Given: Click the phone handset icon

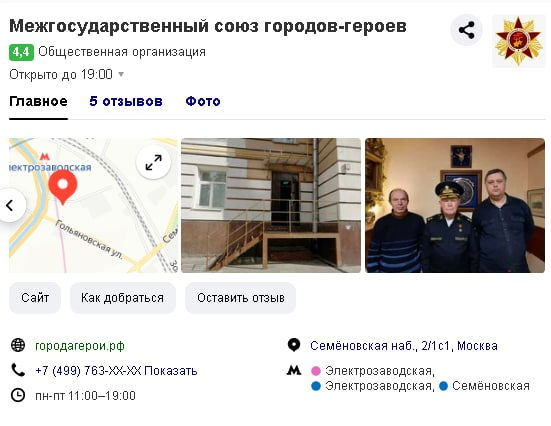Looking at the screenshot, I should click(18, 370).
